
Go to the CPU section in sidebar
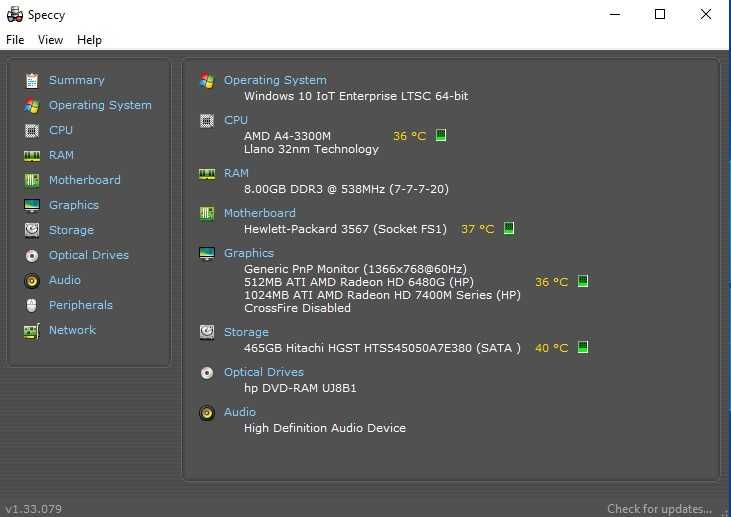61,130
